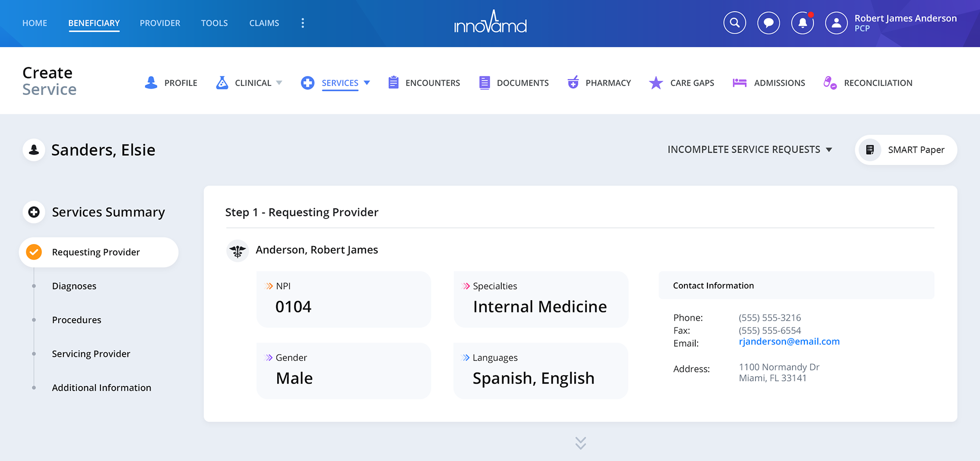This screenshot has width=980, height=461.
Task: Click the user avatar icon
Action: click(x=836, y=23)
